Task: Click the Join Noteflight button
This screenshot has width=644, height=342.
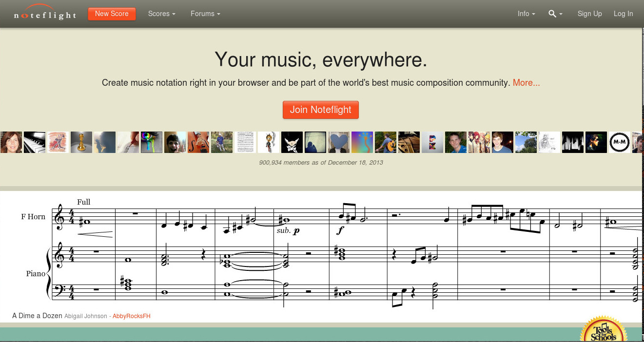Action: [x=321, y=110]
